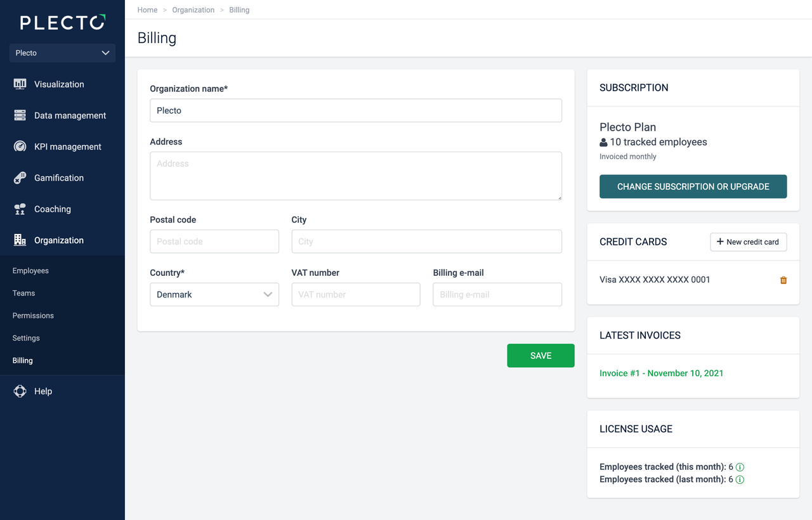Open Settings under Organization

[26, 338]
